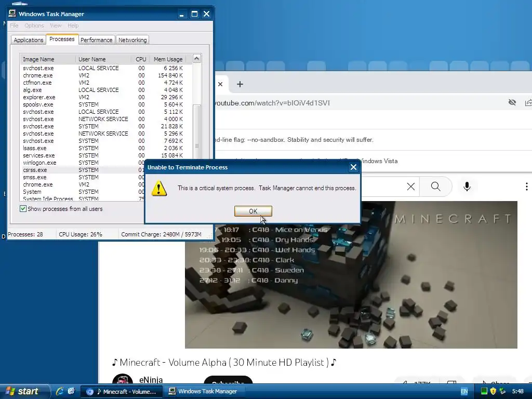Click OK in Unable to Terminate Process dialog
The width and height of the screenshot is (532, 399).
click(x=253, y=211)
